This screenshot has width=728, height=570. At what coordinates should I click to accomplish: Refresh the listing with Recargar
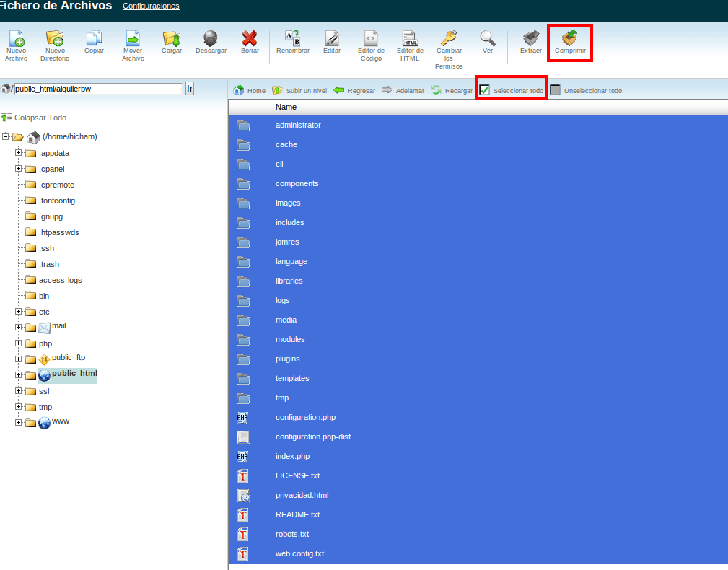(452, 90)
